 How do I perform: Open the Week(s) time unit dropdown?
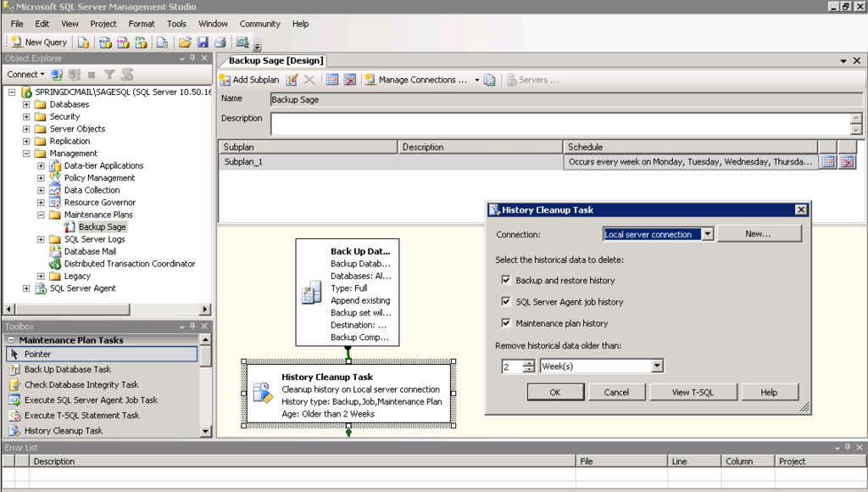659,366
